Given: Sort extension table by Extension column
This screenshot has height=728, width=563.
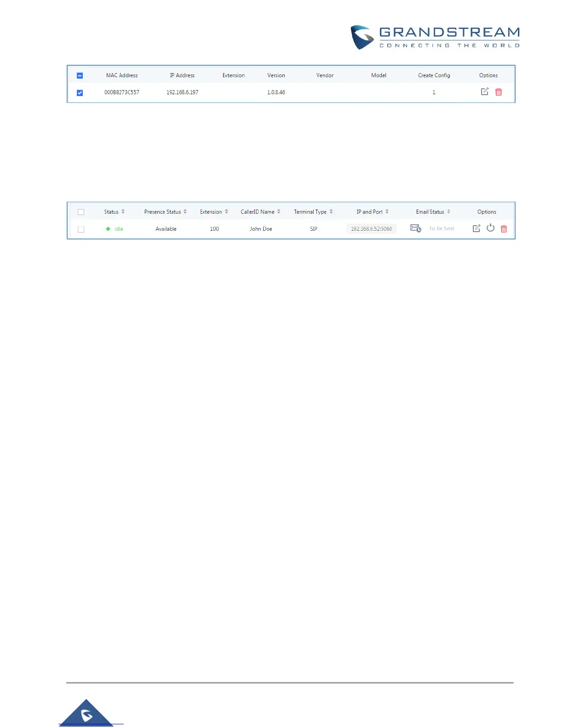Looking at the screenshot, I should (227, 211).
